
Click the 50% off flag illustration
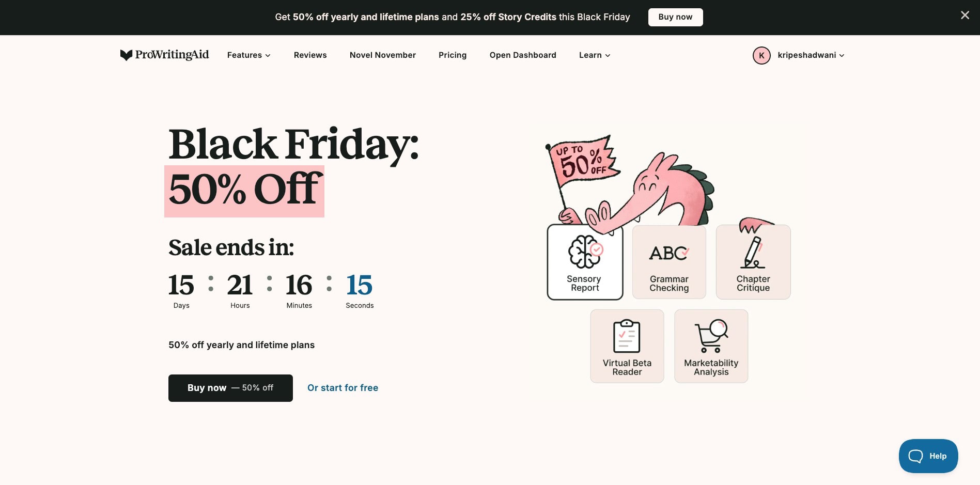click(x=584, y=161)
